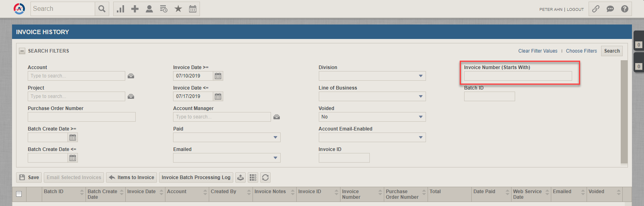Click the filter panel vertical scrollbar

pos(624,112)
